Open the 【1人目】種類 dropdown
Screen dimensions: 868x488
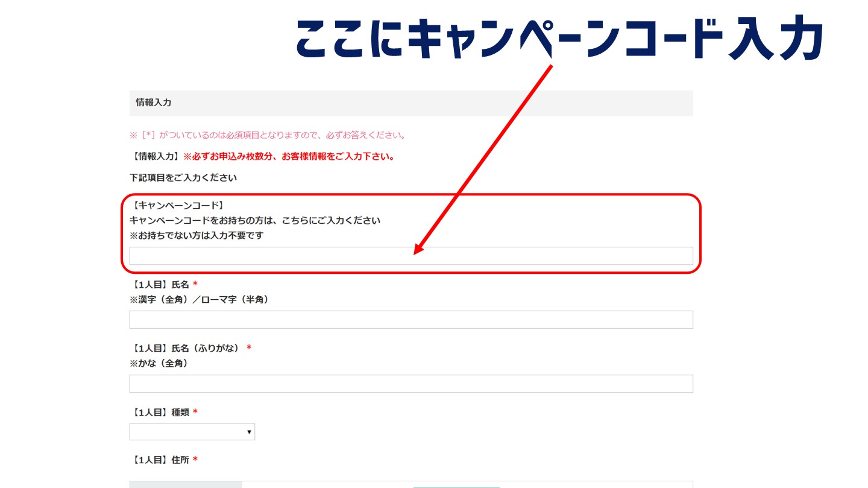tap(192, 432)
